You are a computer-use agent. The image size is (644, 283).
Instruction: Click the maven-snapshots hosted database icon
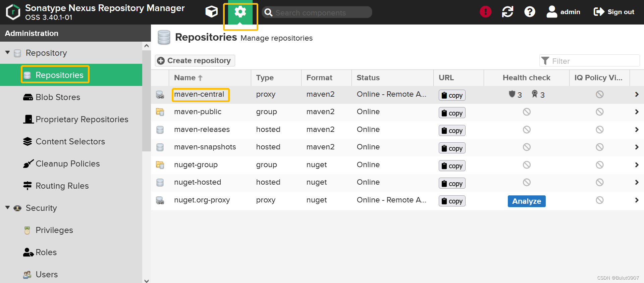[x=160, y=147]
